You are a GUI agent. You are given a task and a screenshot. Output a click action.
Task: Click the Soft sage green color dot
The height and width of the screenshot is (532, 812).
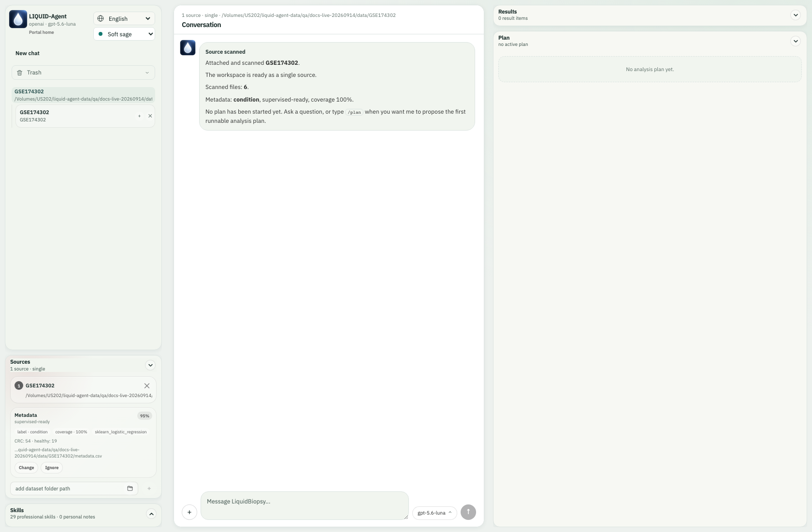point(101,34)
